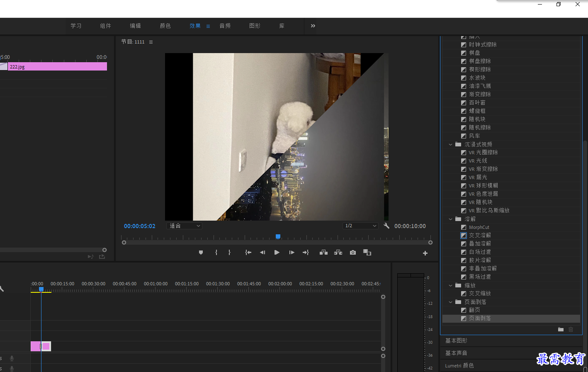Step back one frame
Viewport: 588px width, 372px height.
click(262, 253)
